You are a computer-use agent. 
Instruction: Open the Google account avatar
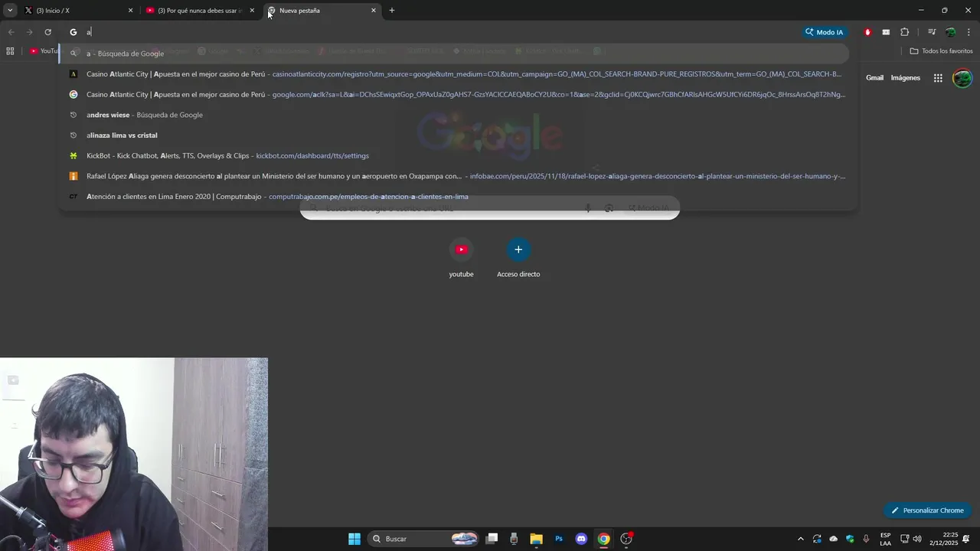[962, 78]
